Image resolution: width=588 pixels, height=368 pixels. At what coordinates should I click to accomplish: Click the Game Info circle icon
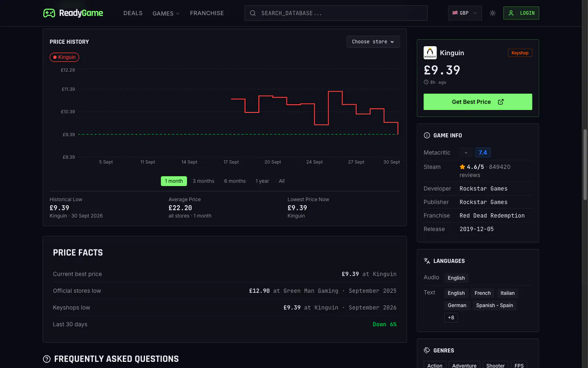427,135
